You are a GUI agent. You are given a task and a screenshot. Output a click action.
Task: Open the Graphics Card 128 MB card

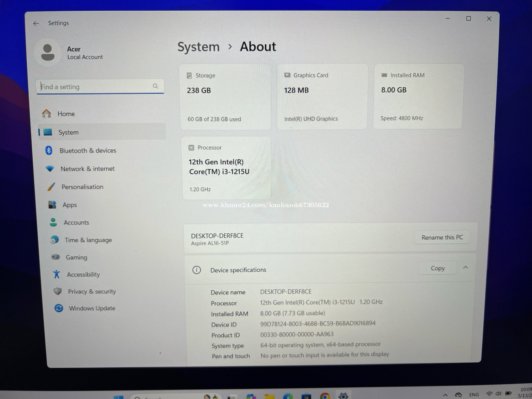click(x=322, y=96)
